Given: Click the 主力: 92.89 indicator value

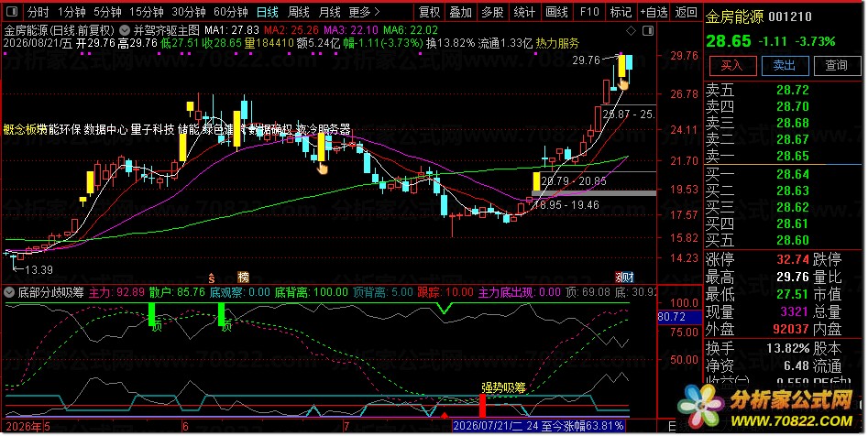Looking at the screenshot, I should click(116, 292).
